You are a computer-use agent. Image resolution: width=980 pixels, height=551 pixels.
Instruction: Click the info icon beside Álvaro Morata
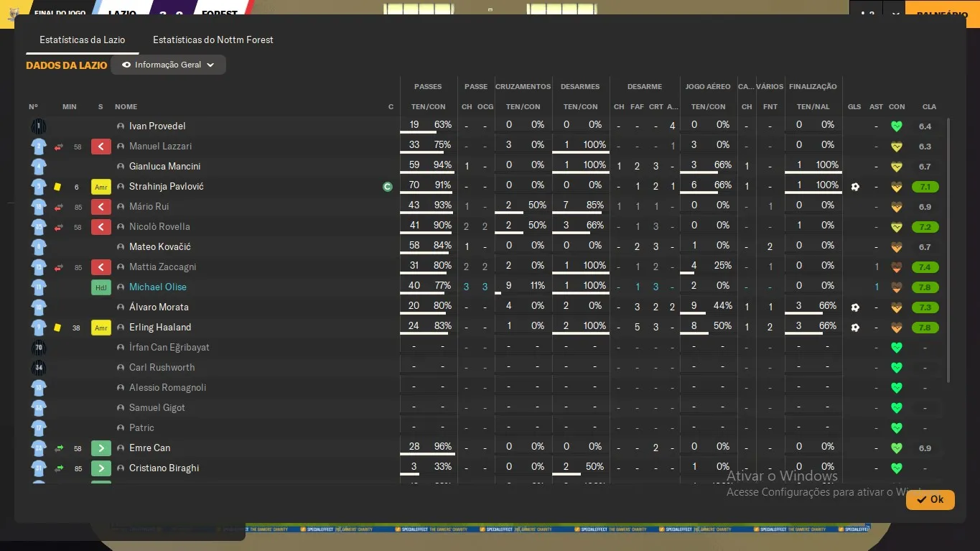pyautogui.click(x=121, y=307)
